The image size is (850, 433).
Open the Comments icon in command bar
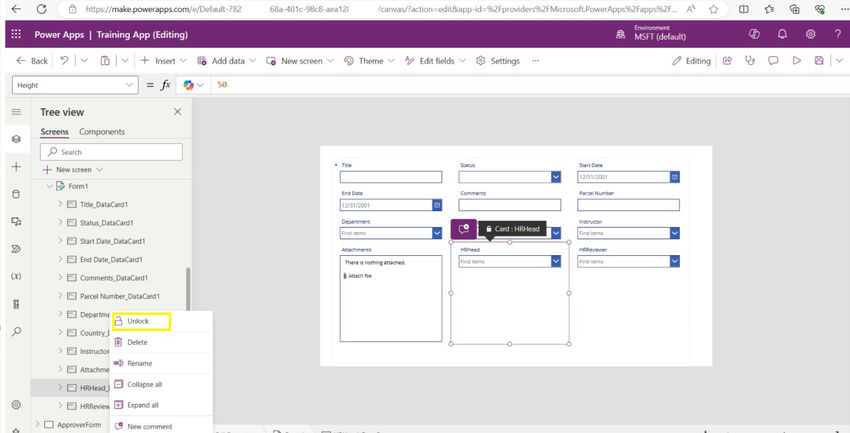click(774, 61)
